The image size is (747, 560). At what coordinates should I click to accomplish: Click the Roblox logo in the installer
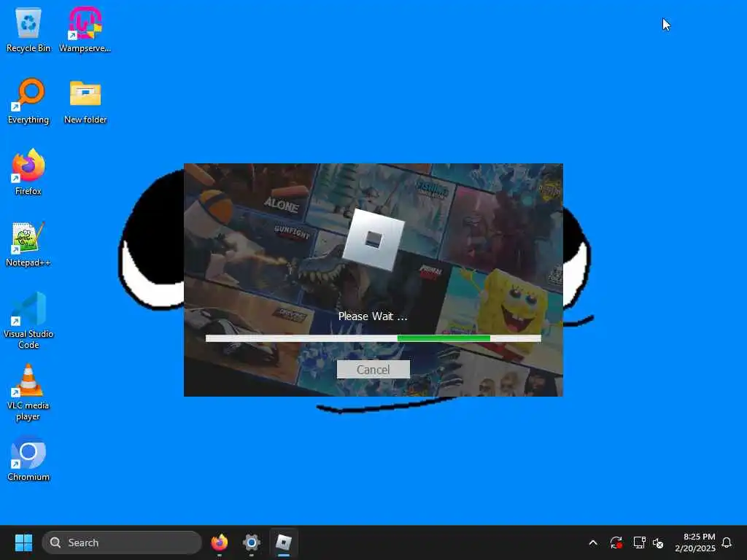tap(373, 239)
